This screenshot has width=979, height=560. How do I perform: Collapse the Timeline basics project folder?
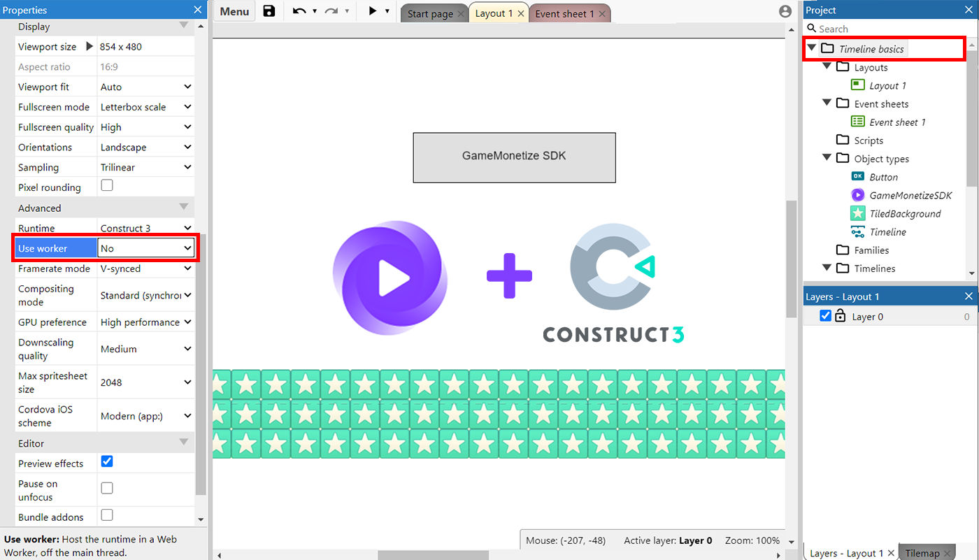pyautogui.click(x=812, y=48)
